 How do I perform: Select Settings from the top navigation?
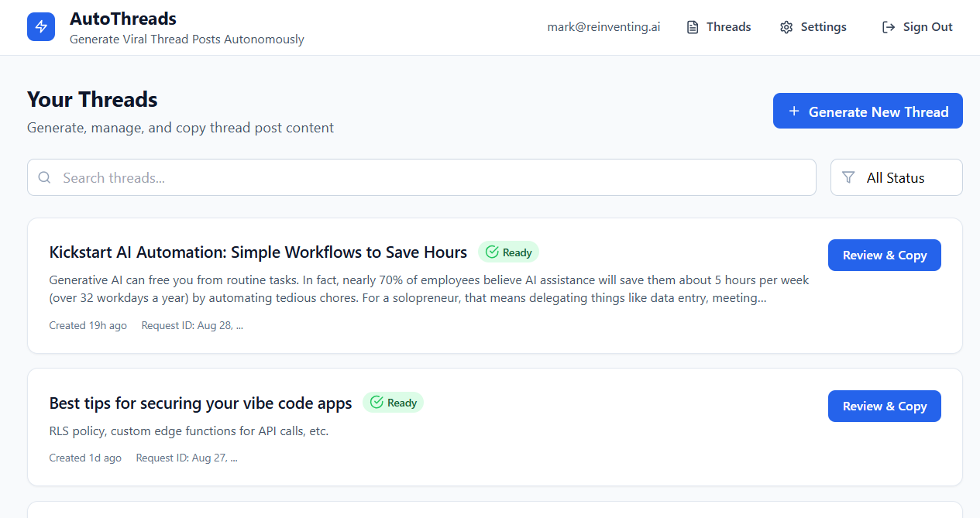tap(823, 26)
